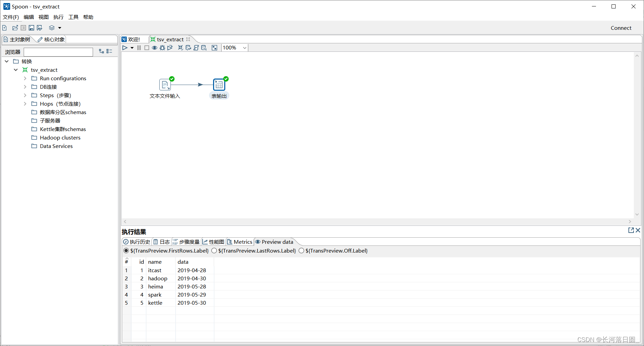
Task: Collapse all tree nodes icon
Action: pos(109,51)
